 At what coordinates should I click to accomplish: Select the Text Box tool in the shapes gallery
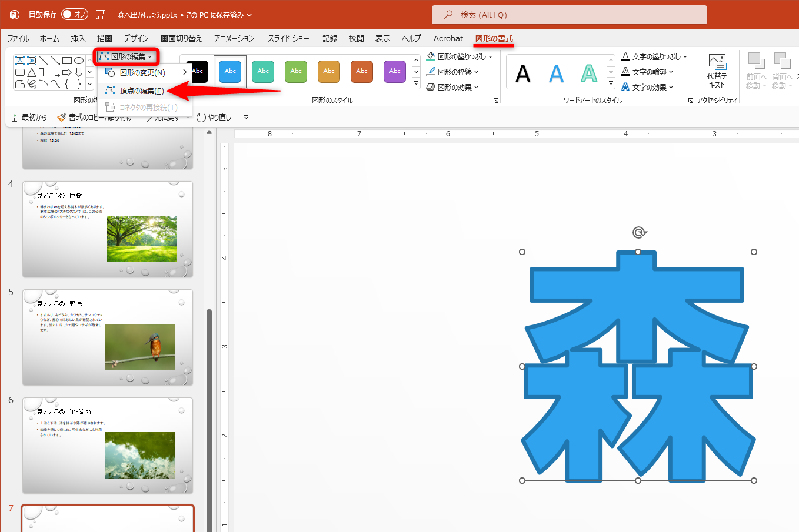click(20, 61)
